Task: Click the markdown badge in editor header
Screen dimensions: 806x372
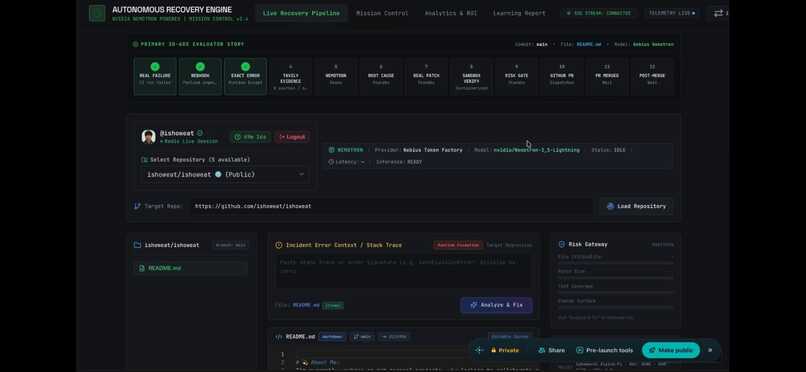Action: point(332,337)
